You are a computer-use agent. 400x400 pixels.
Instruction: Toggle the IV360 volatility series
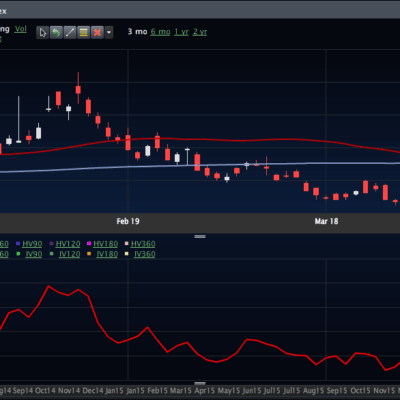tap(145, 254)
